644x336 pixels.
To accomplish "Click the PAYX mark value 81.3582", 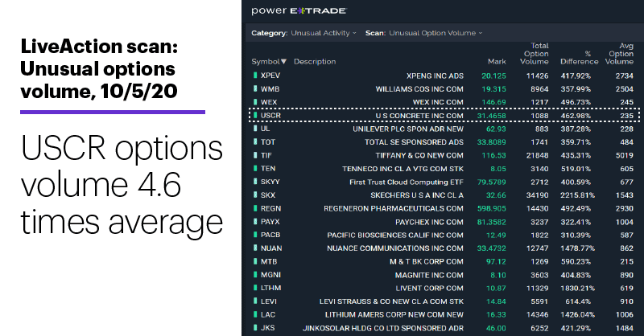I will coord(492,222).
